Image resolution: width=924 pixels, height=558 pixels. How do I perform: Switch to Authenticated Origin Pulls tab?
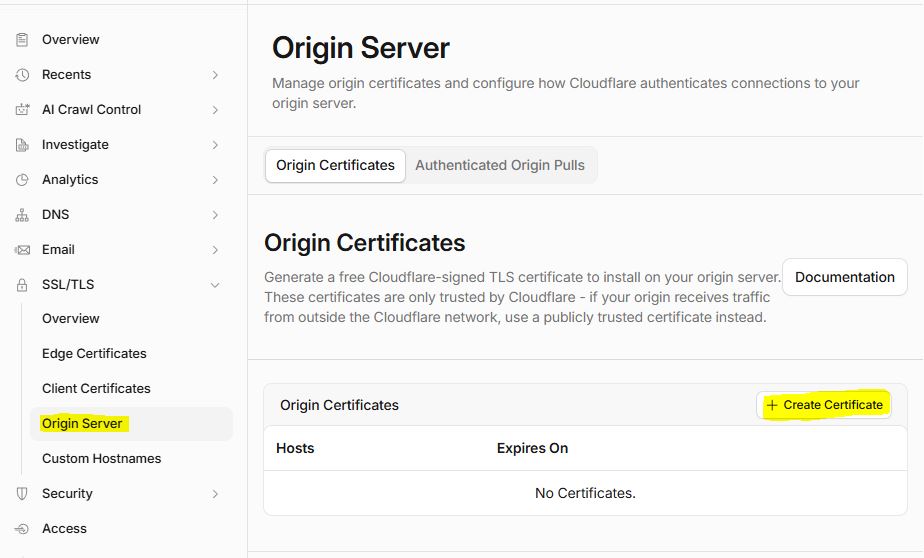(500, 166)
